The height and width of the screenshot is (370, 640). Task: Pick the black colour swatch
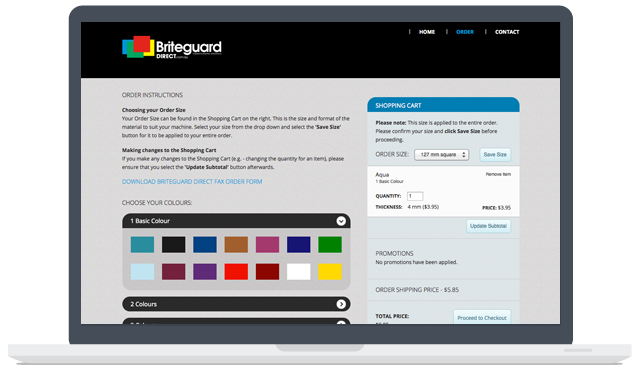(x=173, y=245)
